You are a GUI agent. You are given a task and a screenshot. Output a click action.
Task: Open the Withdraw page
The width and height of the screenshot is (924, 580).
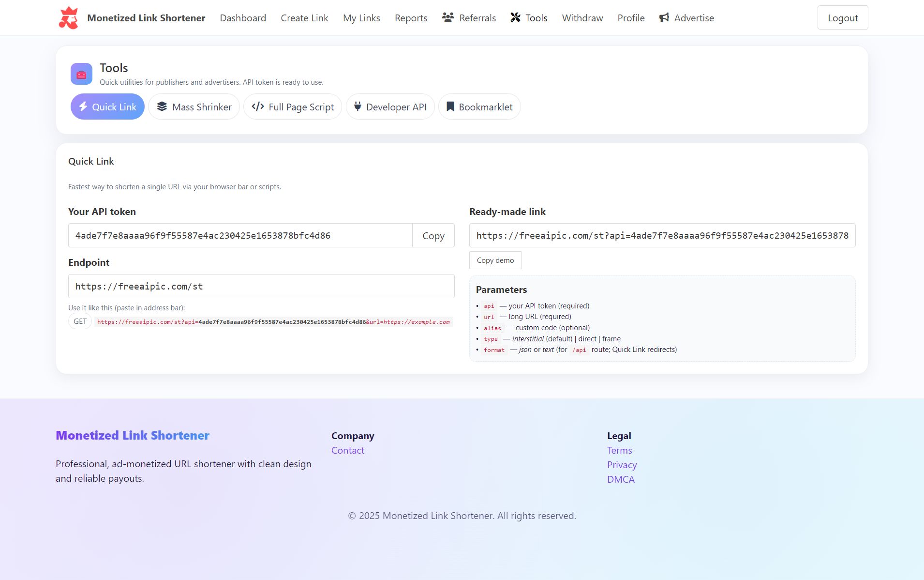[582, 18]
